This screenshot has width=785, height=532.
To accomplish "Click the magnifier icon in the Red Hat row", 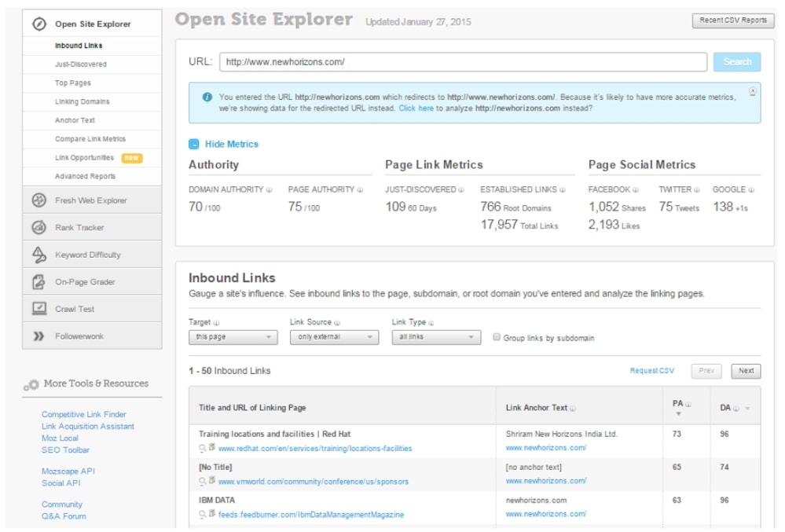I will pyautogui.click(x=203, y=448).
